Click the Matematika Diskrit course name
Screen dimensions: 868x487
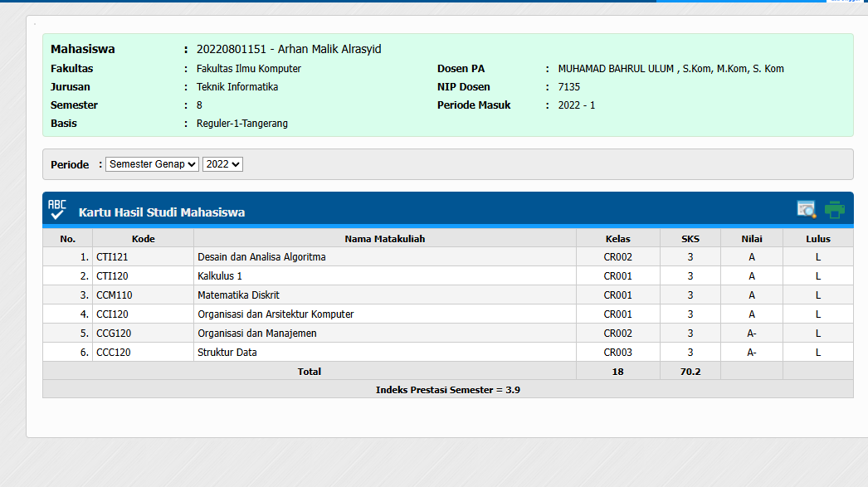238,295
